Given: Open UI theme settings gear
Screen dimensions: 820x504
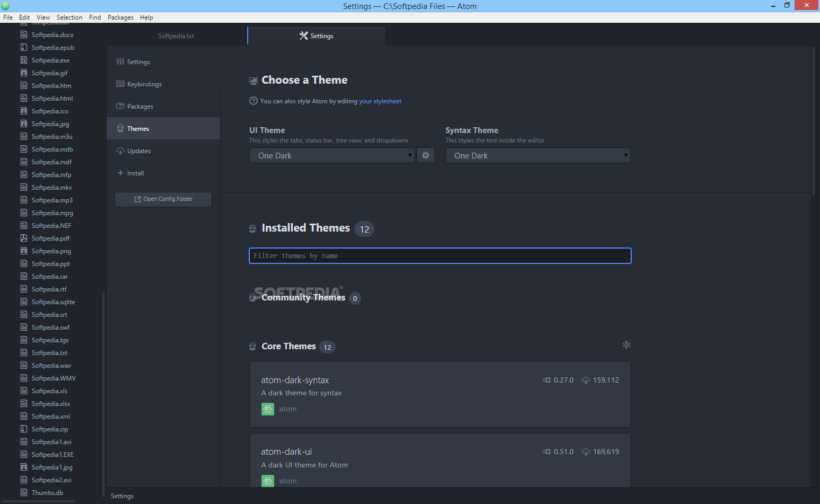Looking at the screenshot, I should (x=425, y=155).
